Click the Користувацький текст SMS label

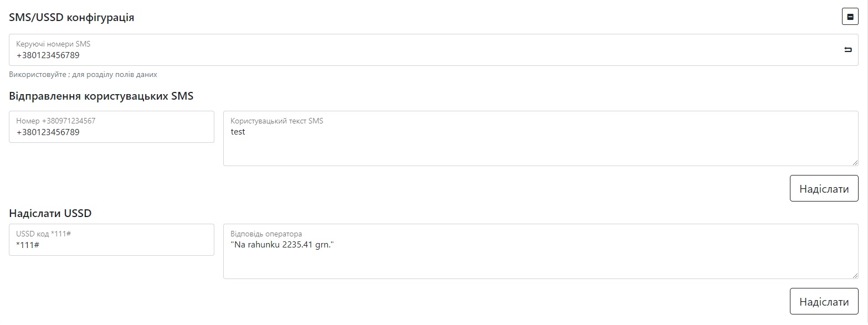pyautogui.click(x=276, y=121)
